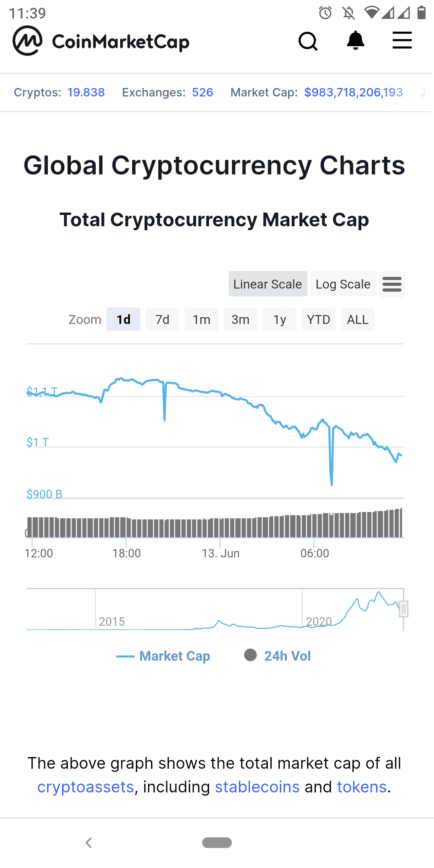Tap the alarm icon in status bar
The height and width of the screenshot is (868, 434).
tap(325, 13)
